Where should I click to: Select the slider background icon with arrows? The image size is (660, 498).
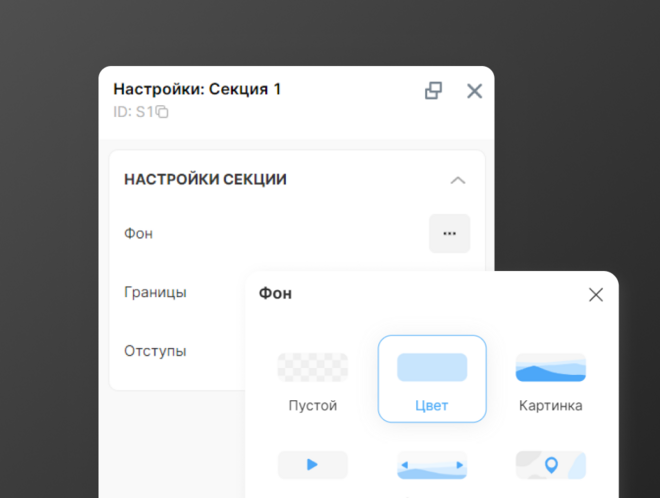[x=432, y=465]
